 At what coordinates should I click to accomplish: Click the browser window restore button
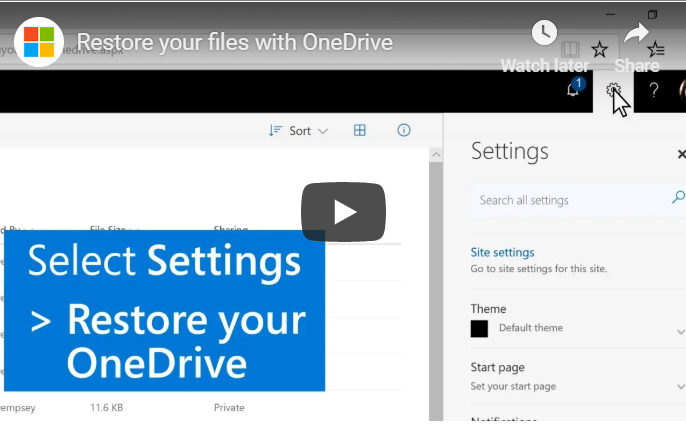tap(652, 14)
